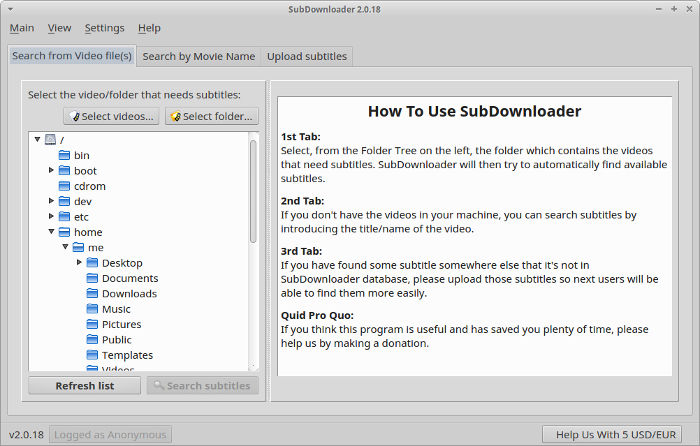Select the Public folder name

tap(117, 340)
